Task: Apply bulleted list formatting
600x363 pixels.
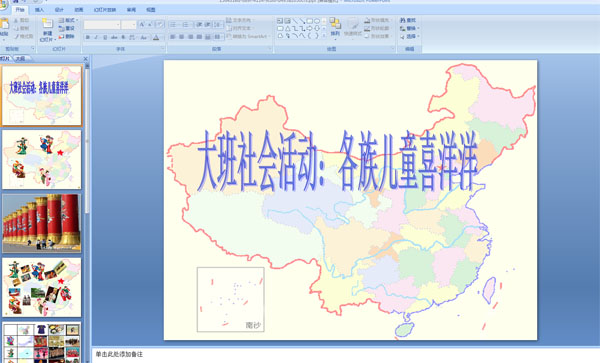Action: click(x=173, y=24)
